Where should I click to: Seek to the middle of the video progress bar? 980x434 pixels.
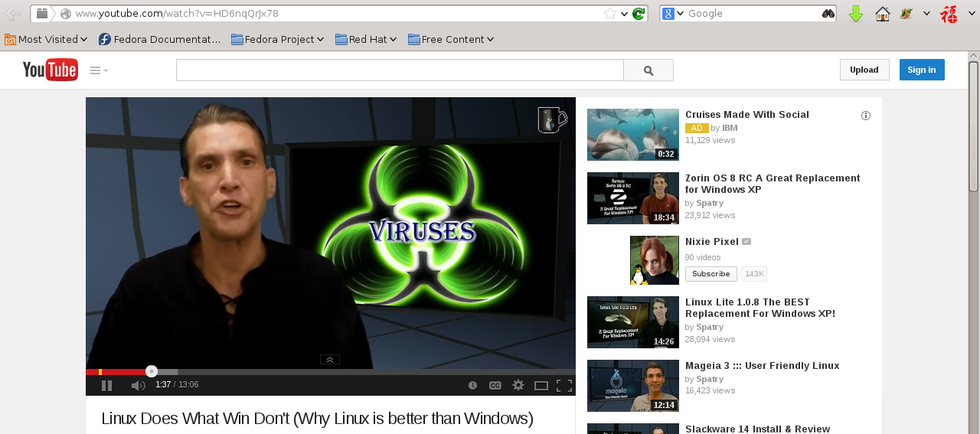(331, 372)
